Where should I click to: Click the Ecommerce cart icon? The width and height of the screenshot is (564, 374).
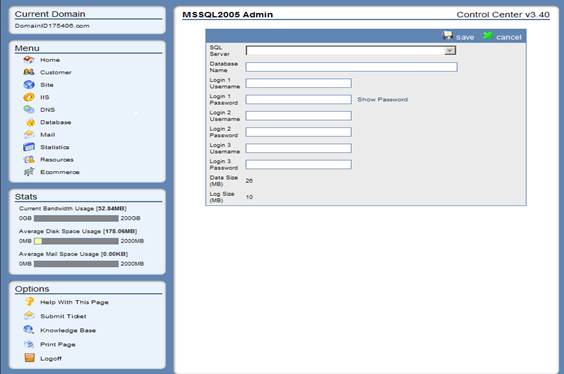point(29,172)
